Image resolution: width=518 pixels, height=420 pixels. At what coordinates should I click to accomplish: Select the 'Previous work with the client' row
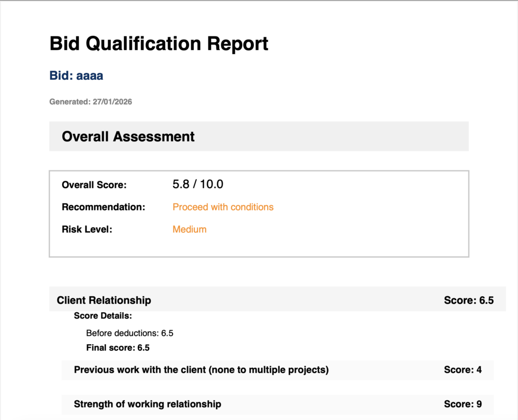point(201,370)
